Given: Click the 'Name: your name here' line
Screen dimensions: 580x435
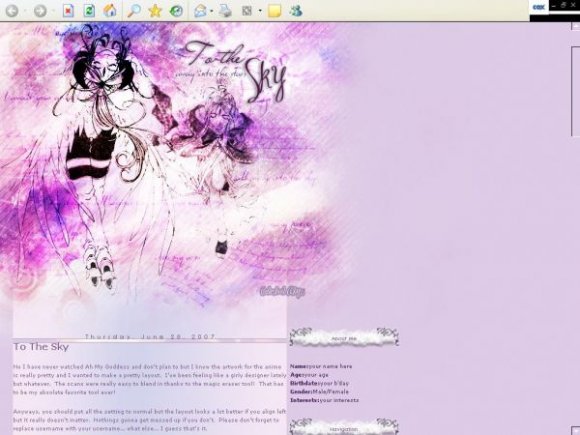Looking at the screenshot, I should (321, 366).
